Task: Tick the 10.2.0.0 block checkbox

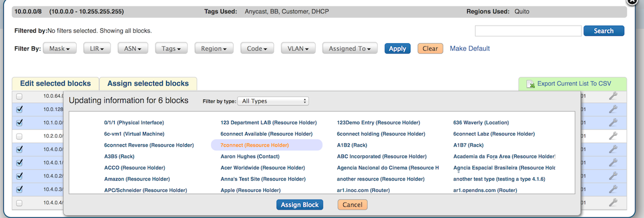Action: 19,136
